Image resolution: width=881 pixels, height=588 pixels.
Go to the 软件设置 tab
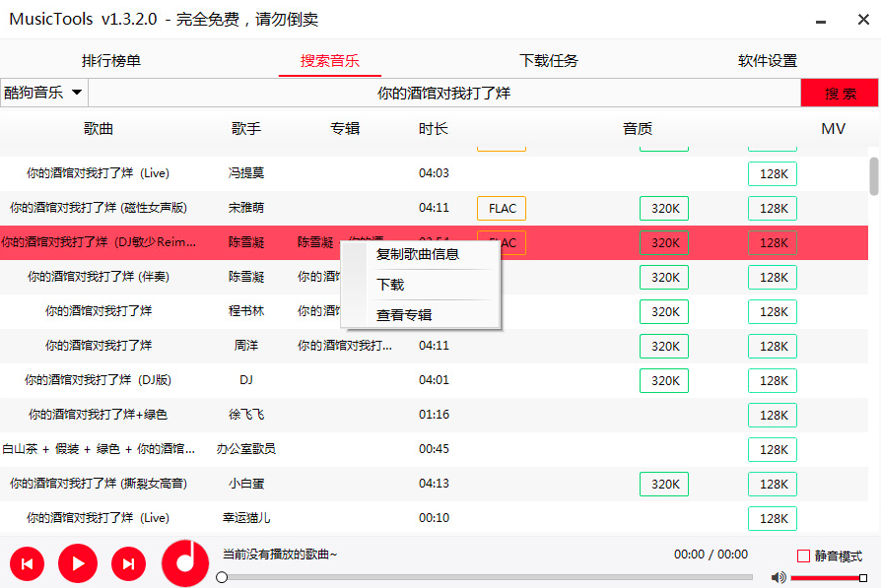(x=768, y=61)
